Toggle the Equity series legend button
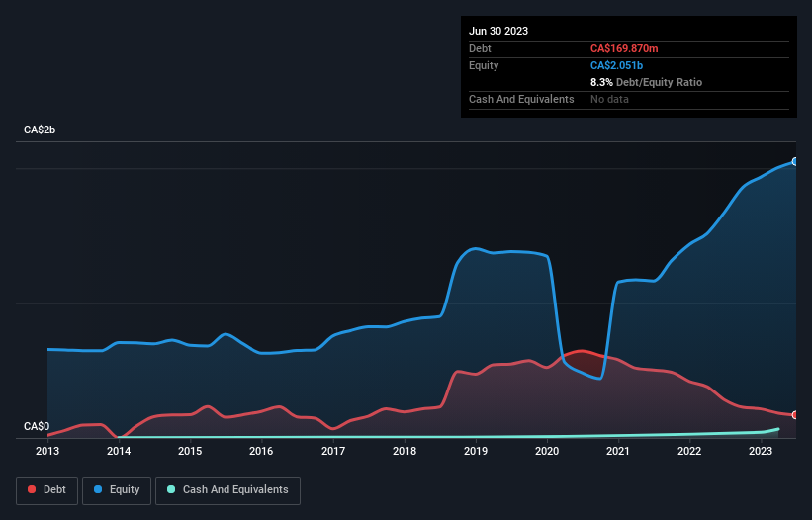The width and height of the screenshot is (812, 520). pyautogui.click(x=117, y=490)
